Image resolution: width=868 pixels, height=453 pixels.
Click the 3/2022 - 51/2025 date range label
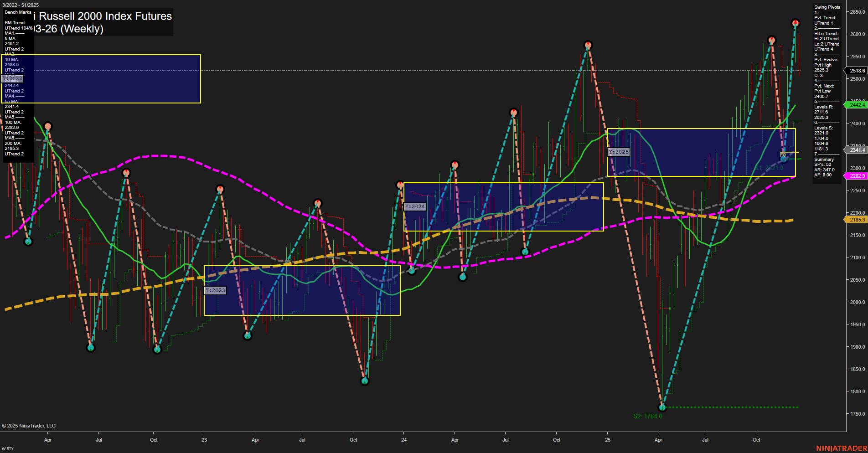[20, 5]
